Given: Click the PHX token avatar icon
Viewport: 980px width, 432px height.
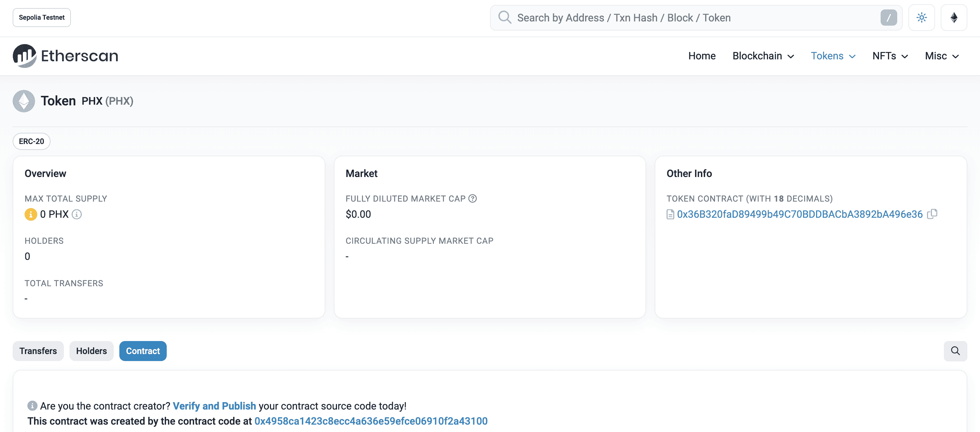Looking at the screenshot, I should (24, 101).
